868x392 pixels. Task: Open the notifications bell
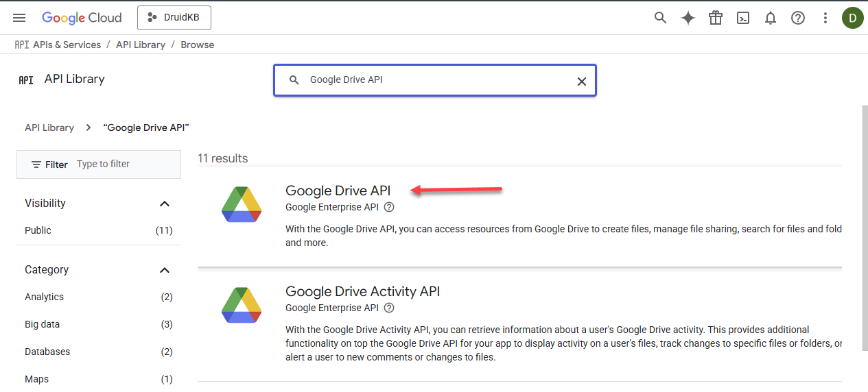click(771, 18)
